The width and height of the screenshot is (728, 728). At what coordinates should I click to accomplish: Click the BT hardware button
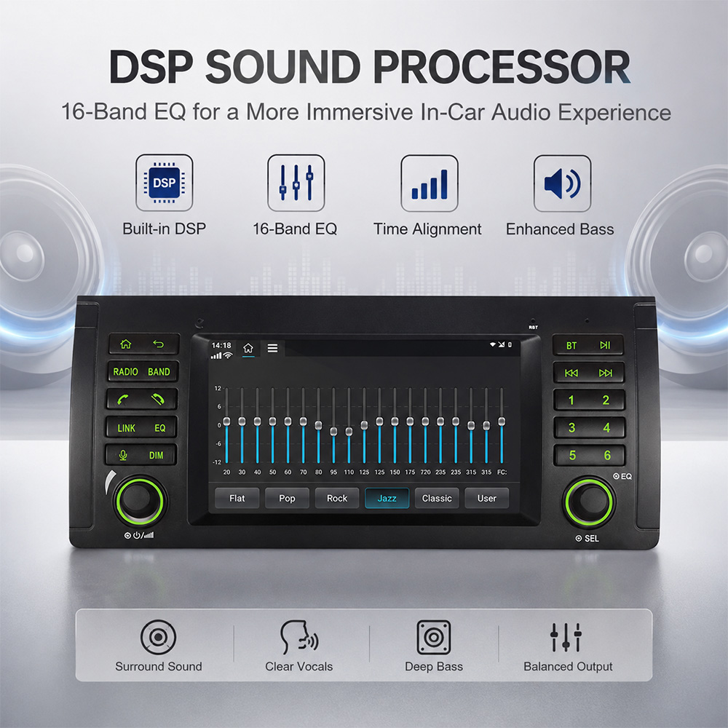click(x=571, y=345)
